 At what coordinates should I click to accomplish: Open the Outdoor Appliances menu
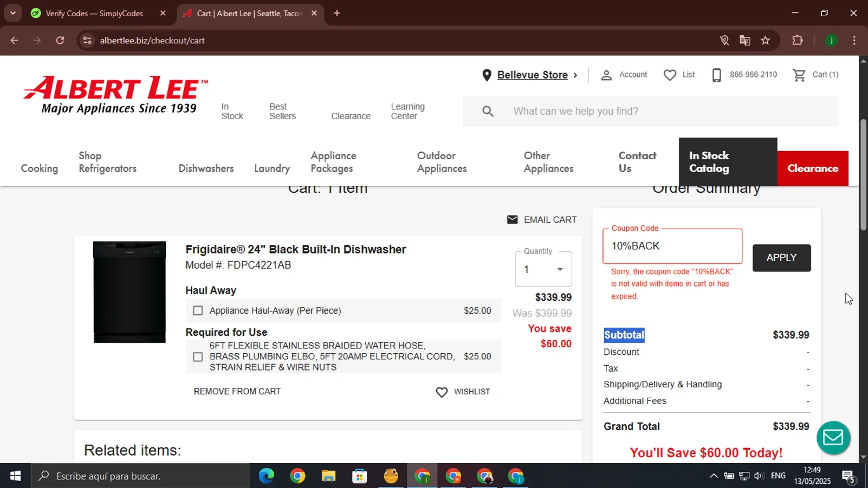[442, 162]
